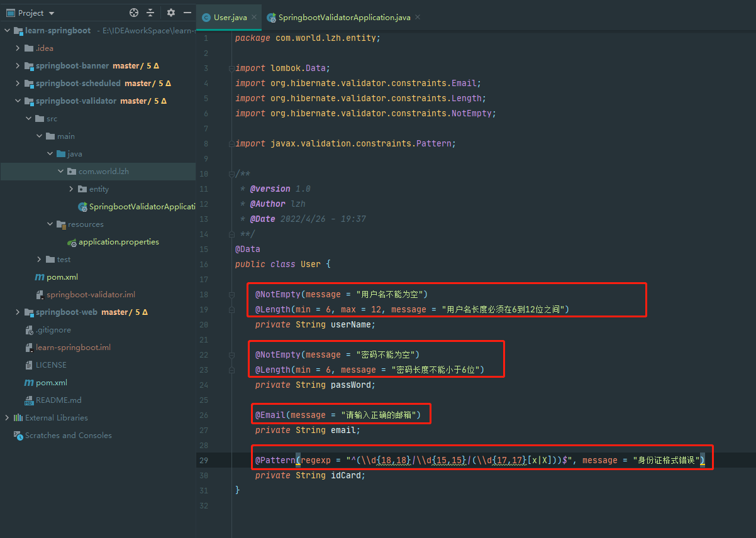
Task: Close the User.java tab
Action: [x=253, y=18]
